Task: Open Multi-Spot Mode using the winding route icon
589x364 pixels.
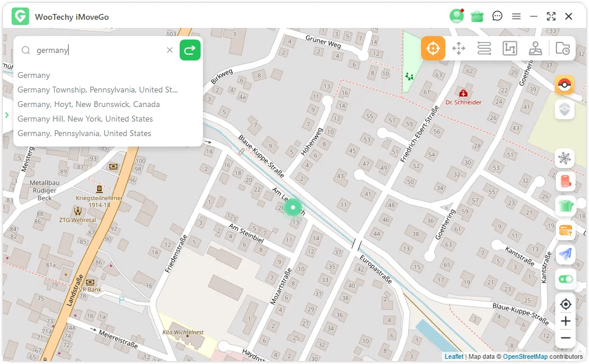Action: 484,48
